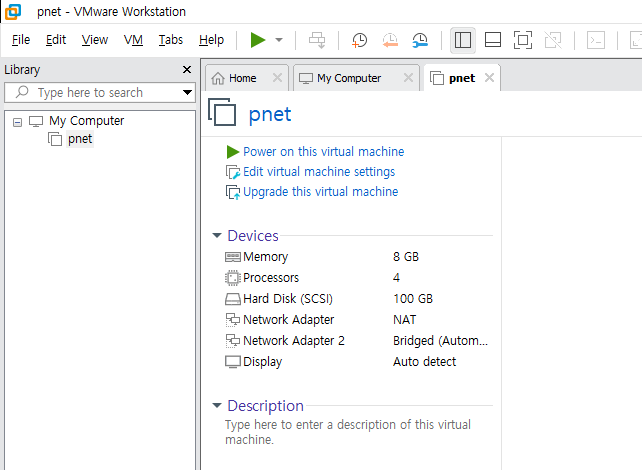Click the 100 GB disk value
The height and width of the screenshot is (470, 642).
pyautogui.click(x=413, y=298)
